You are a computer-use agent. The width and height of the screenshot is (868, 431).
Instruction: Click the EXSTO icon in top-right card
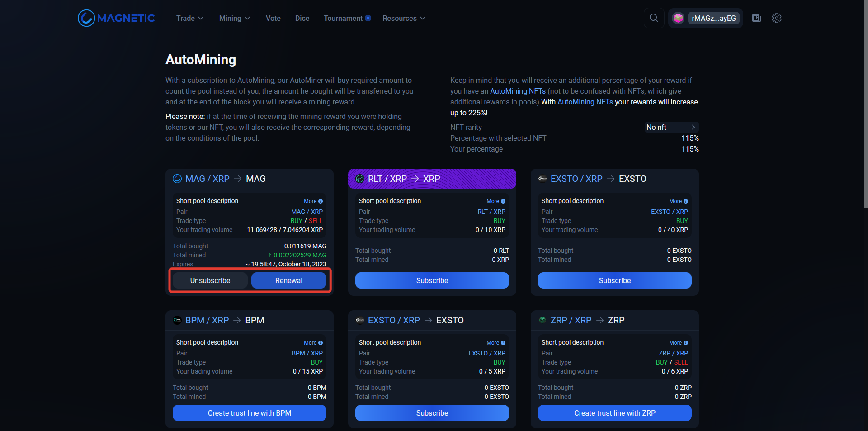tap(542, 179)
